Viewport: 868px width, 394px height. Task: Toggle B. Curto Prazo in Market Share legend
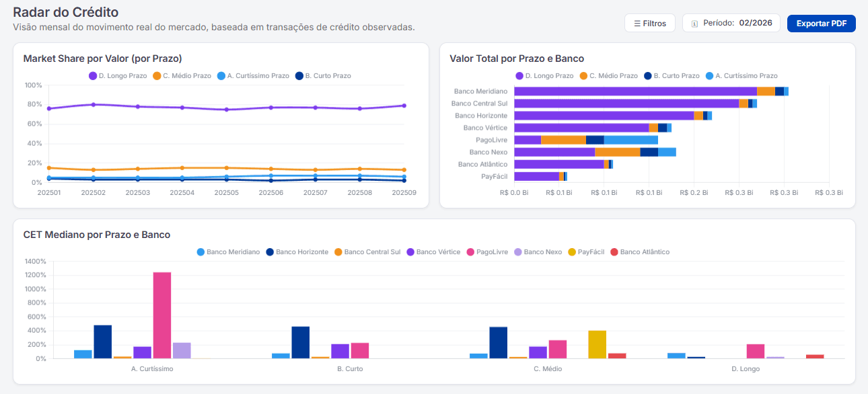click(323, 76)
